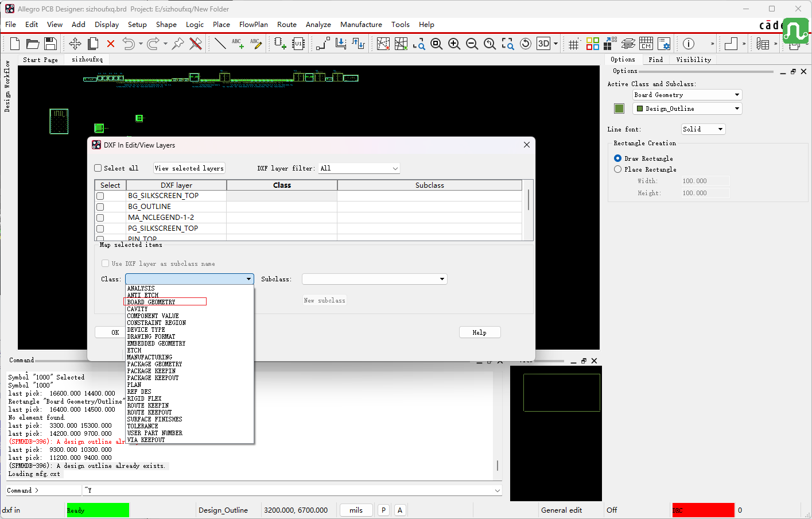Open the Board Geometry class dropdown
This screenshot has height=519, width=812.
pyautogui.click(x=687, y=95)
